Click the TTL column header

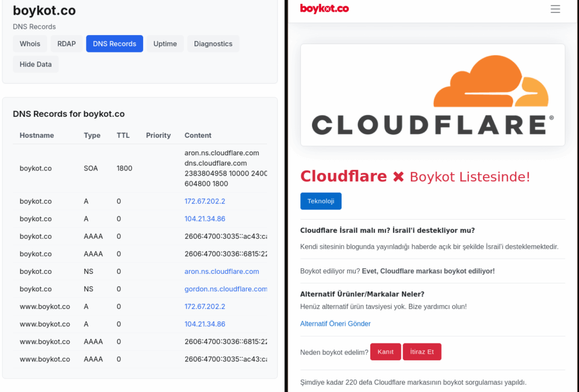[x=123, y=136]
